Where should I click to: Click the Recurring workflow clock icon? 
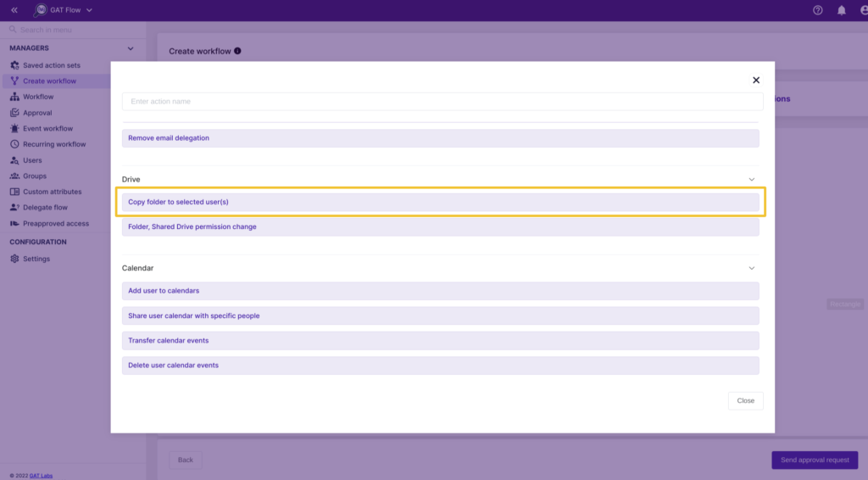tap(15, 144)
